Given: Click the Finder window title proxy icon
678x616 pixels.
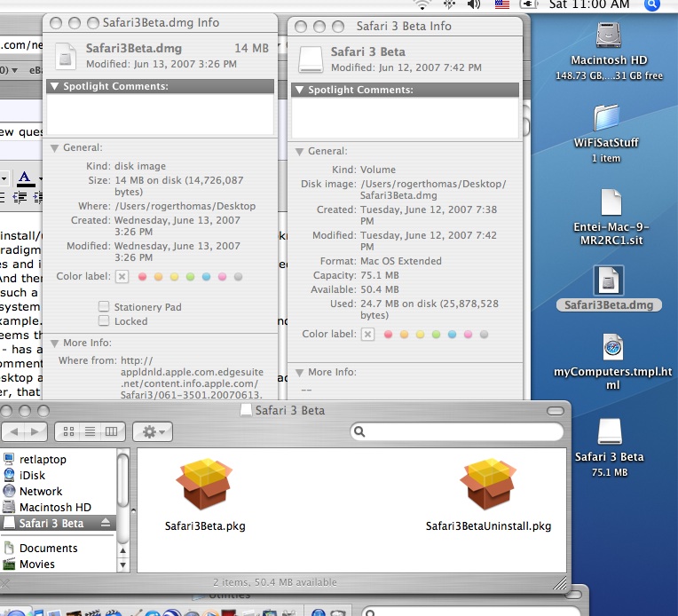Looking at the screenshot, I should [246, 410].
